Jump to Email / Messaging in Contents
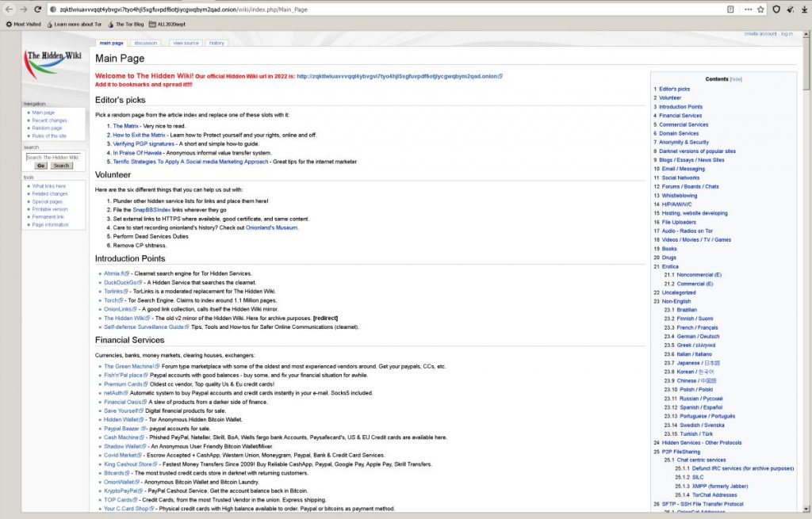Viewport: 812px width, 519px height. click(x=683, y=169)
